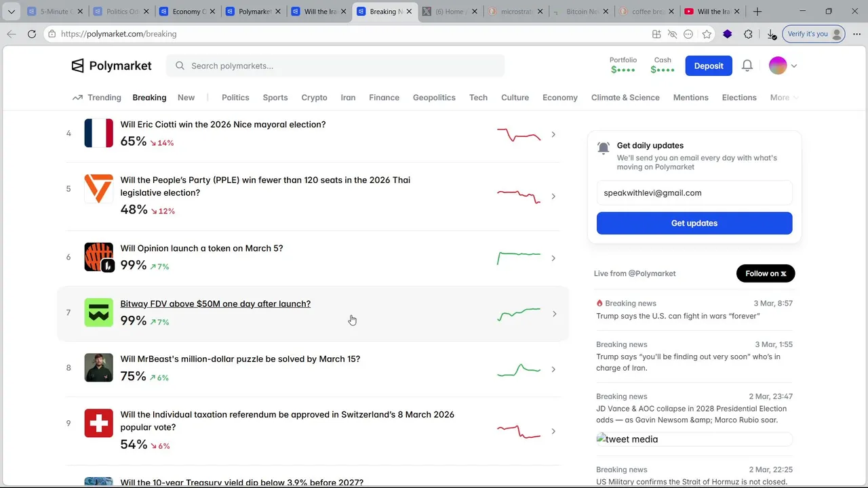This screenshot has width=868, height=488.
Task: Go to the New tab
Action: pos(186,98)
